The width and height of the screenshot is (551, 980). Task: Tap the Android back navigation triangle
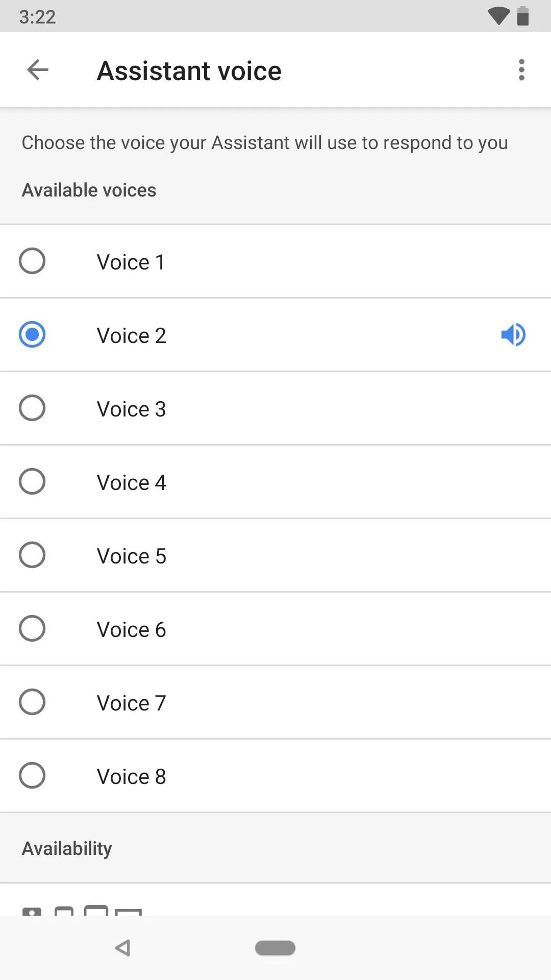(x=122, y=948)
